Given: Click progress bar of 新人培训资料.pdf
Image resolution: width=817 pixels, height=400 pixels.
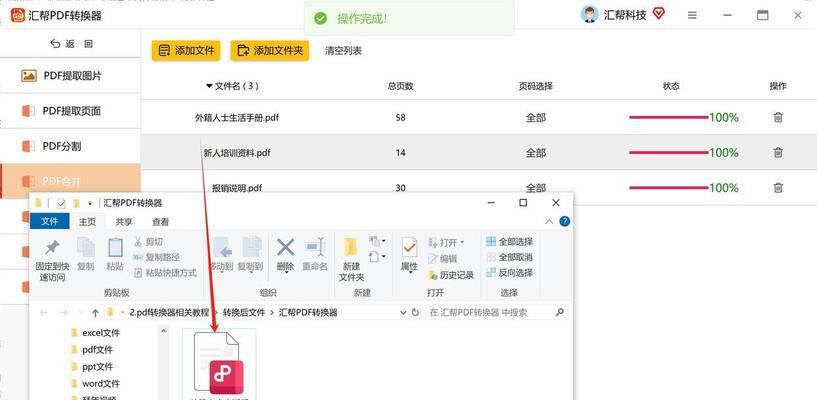Looking at the screenshot, I should pyautogui.click(x=669, y=153).
